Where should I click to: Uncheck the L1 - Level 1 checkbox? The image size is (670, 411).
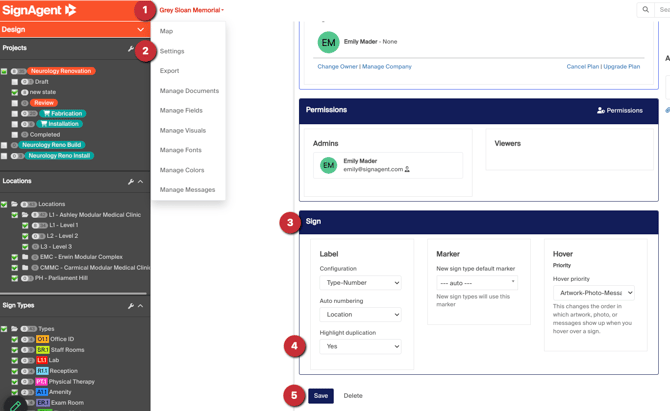click(x=25, y=225)
